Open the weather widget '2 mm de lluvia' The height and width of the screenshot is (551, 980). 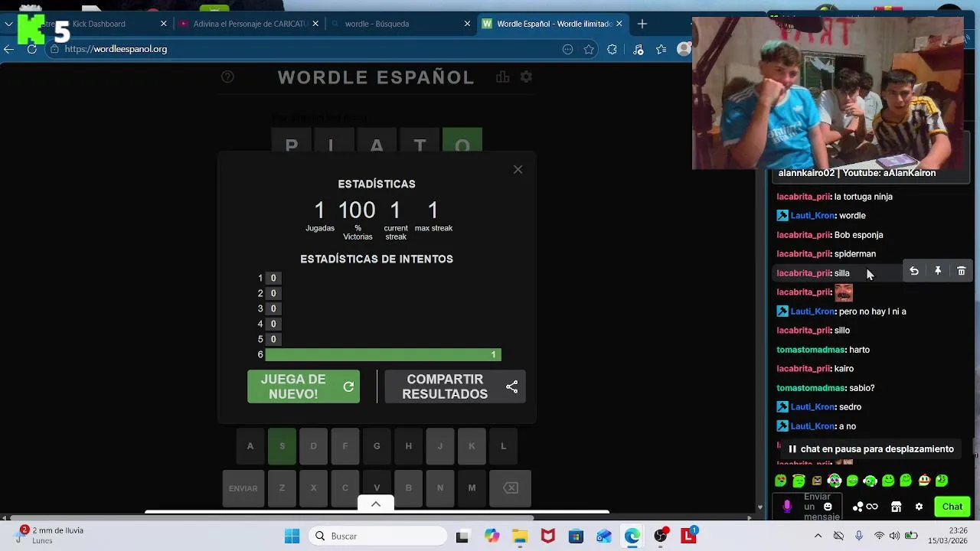[x=51, y=535]
